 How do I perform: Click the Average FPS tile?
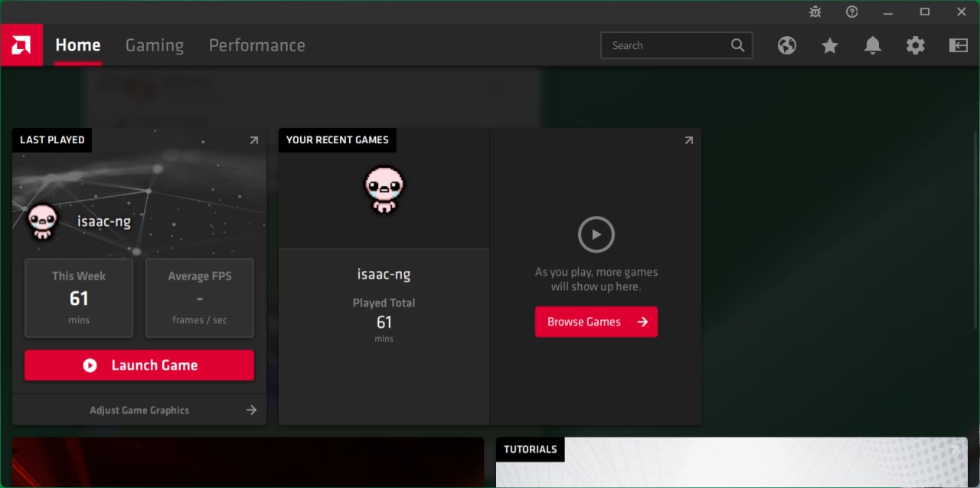200,298
